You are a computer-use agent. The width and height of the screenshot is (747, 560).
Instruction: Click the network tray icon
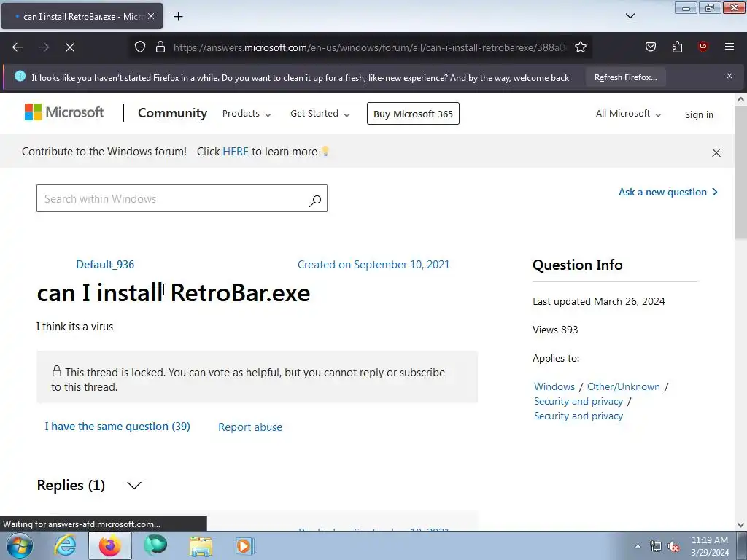click(656, 547)
